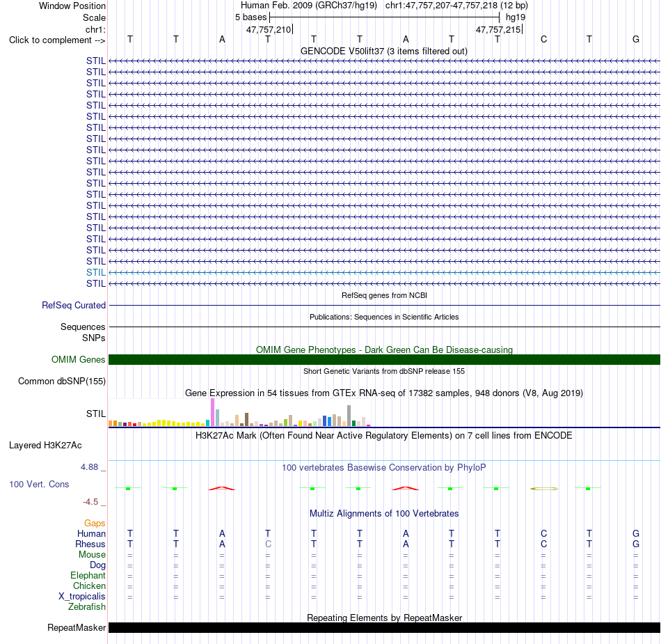Image resolution: width=661 pixels, height=644 pixels.
Task: Click the G base in the Human alignment row
Action: tap(636, 534)
